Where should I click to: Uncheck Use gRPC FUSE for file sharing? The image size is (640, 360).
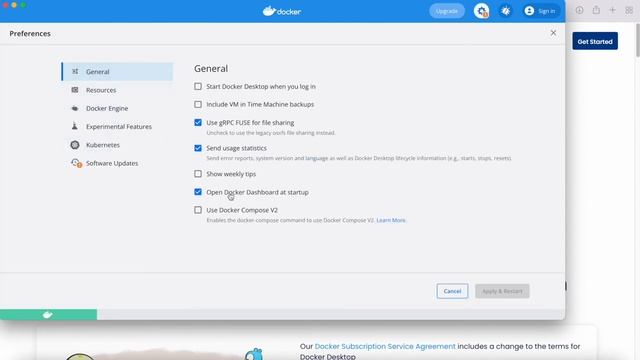pos(198,122)
